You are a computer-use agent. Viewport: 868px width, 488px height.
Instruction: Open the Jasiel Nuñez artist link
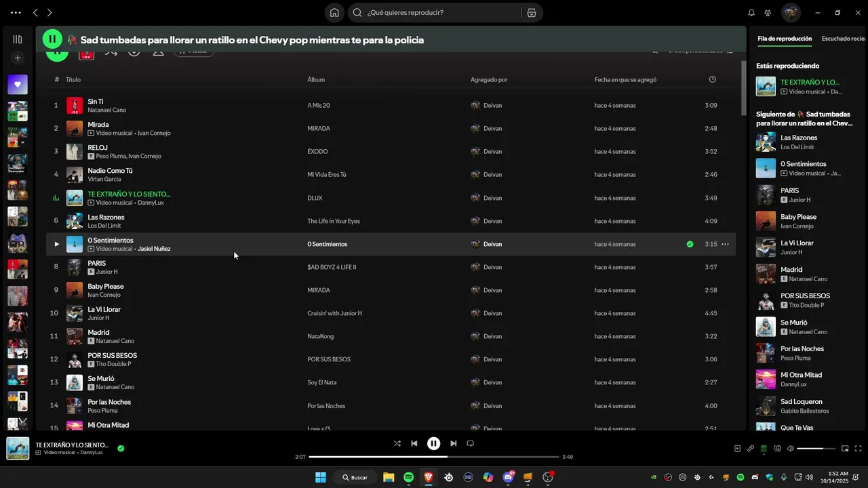[154, 249]
